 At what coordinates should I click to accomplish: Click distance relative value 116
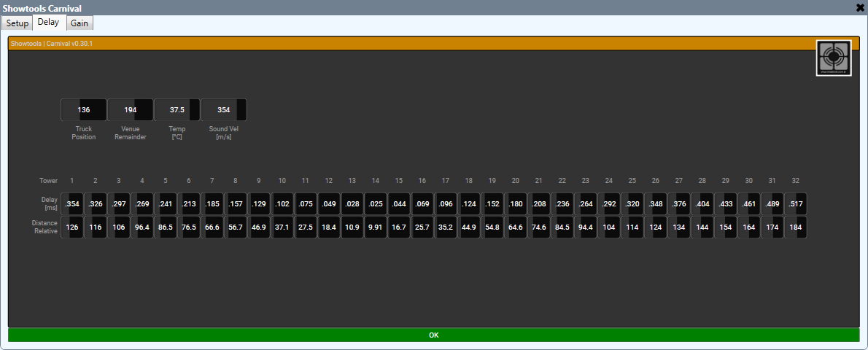tap(96, 227)
